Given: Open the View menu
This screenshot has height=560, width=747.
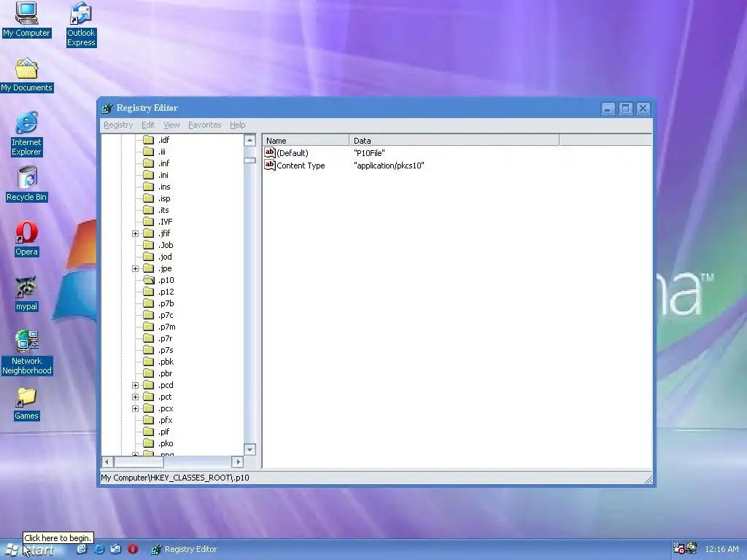Looking at the screenshot, I should click(x=171, y=125).
